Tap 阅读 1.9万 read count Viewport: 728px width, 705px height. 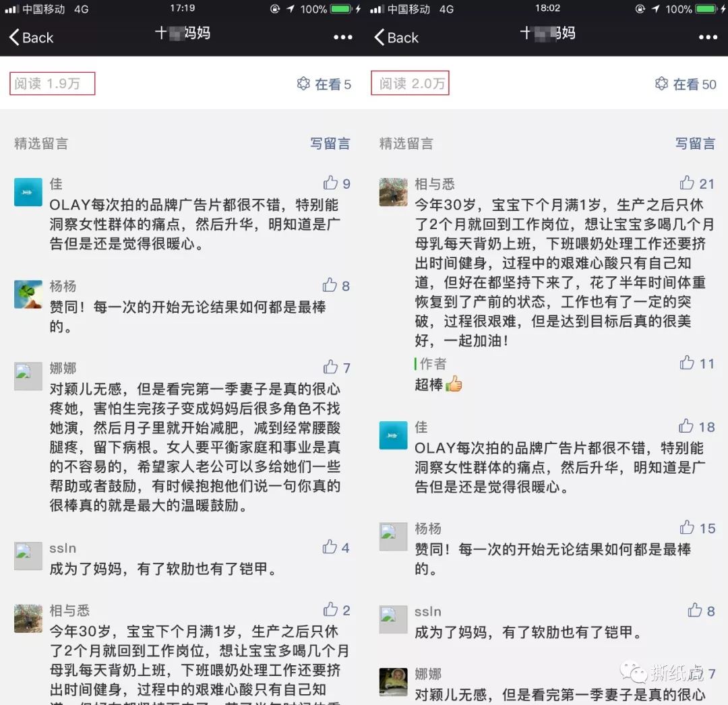pos(53,84)
